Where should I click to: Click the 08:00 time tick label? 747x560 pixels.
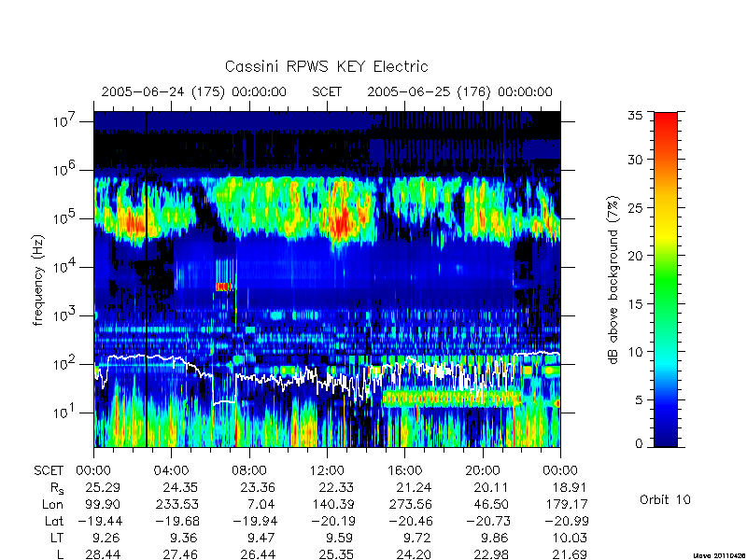coord(249,471)
